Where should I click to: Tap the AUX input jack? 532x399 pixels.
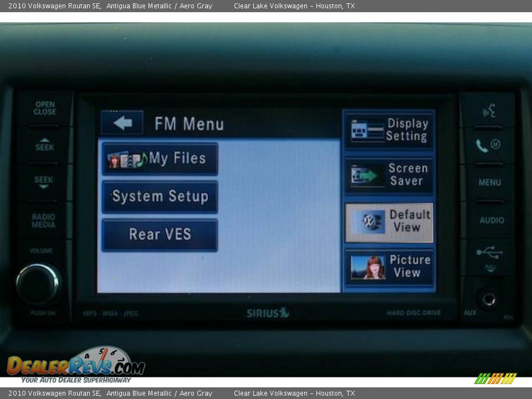(x=489, y=299)
